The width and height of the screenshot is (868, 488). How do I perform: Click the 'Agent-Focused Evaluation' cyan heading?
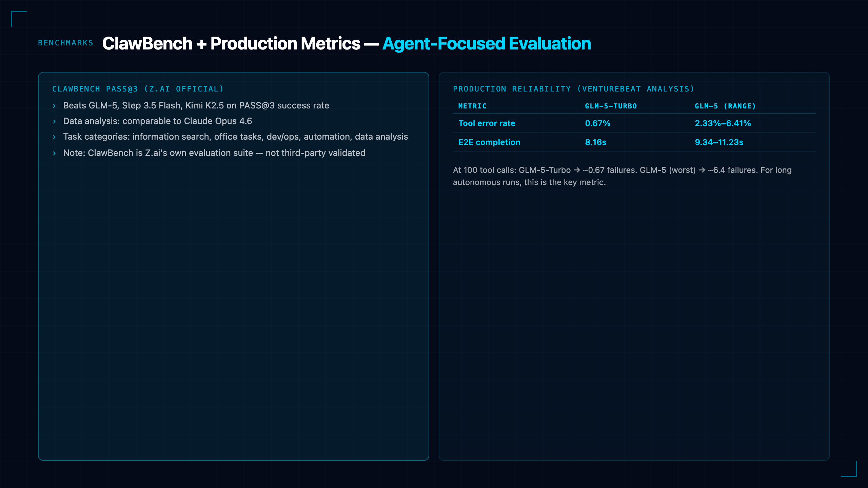click(x=487, y=43)
